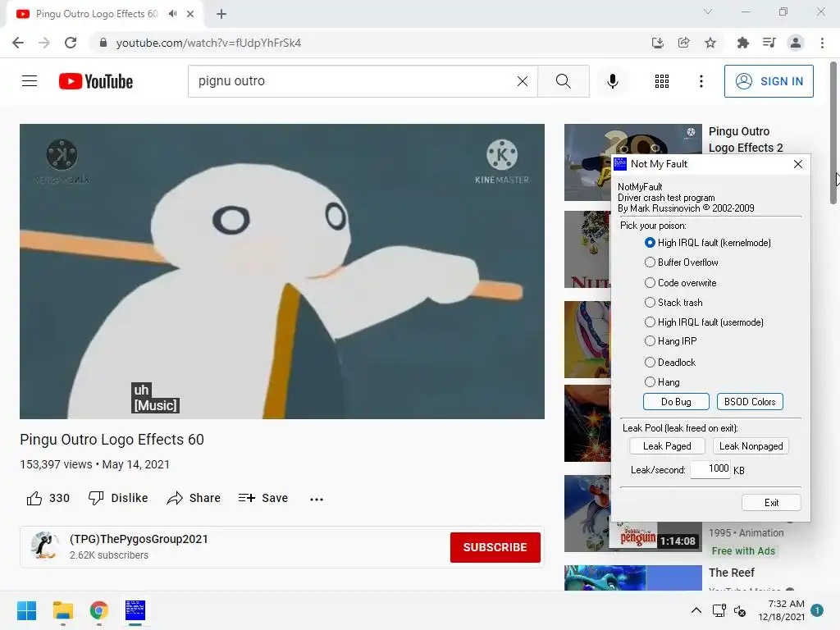
Task: Select Hang IRP option
Action: 671,341
